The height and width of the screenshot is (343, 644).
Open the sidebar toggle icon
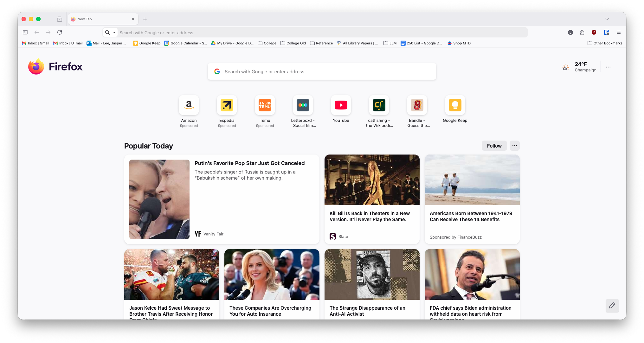25,32
